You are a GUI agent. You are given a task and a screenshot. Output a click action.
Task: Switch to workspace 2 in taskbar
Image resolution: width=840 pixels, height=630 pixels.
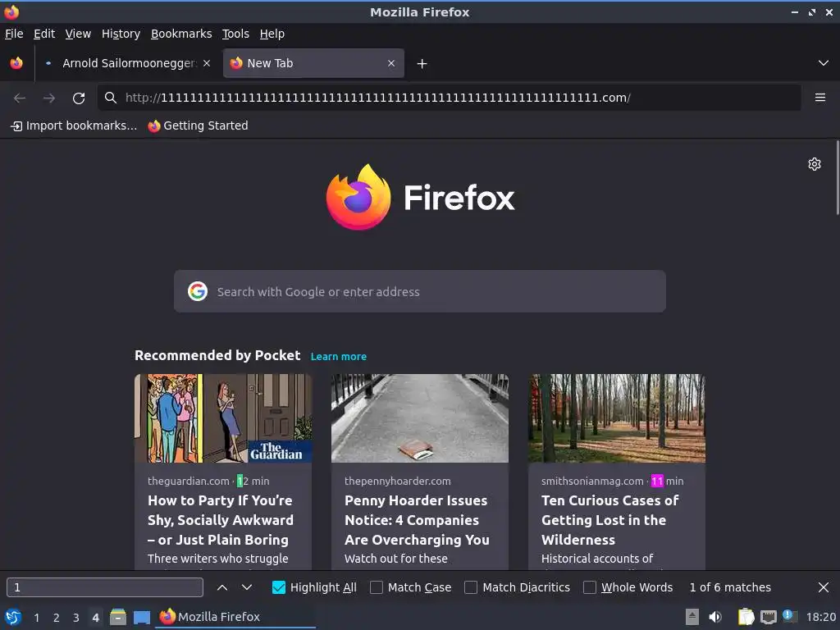57,618
